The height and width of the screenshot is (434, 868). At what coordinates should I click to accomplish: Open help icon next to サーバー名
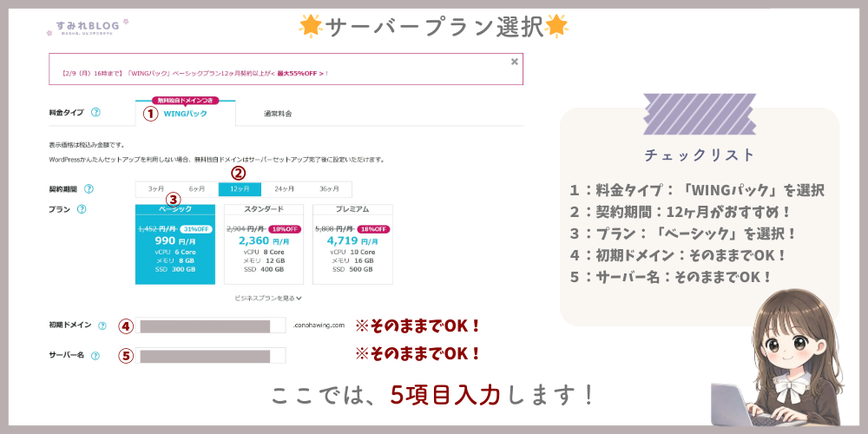click(95, 355)
